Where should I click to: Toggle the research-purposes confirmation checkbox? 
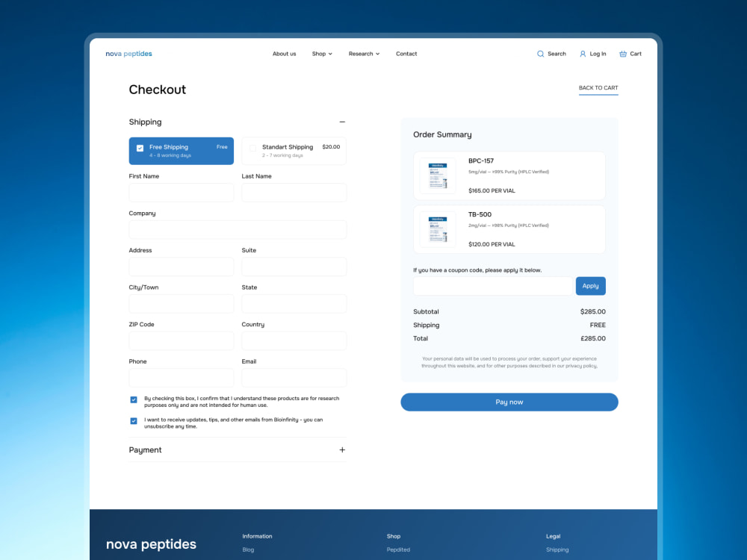134,399
